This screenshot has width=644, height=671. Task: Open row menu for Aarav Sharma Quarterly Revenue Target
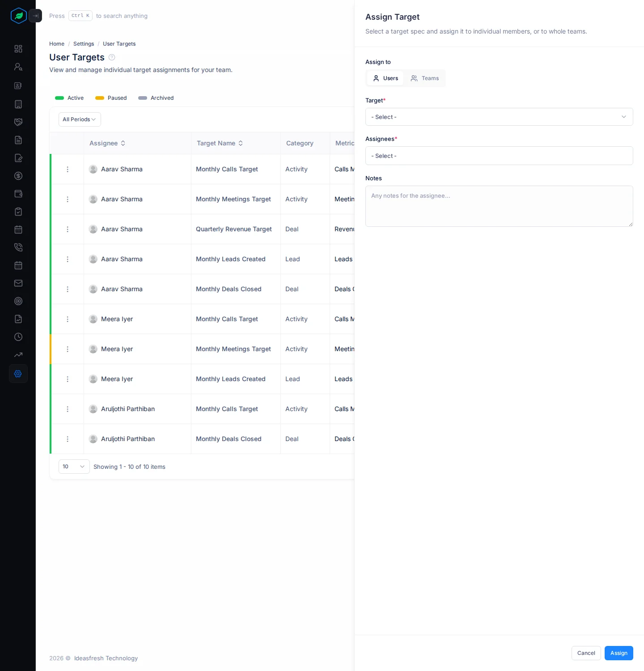pyautogui.click(x=68, y=229)
